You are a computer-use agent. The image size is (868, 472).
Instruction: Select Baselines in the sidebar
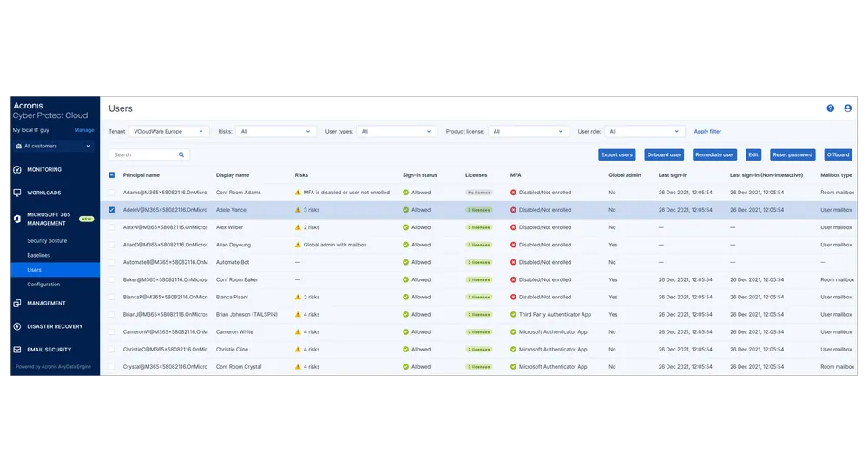click(x=38, y=255)
